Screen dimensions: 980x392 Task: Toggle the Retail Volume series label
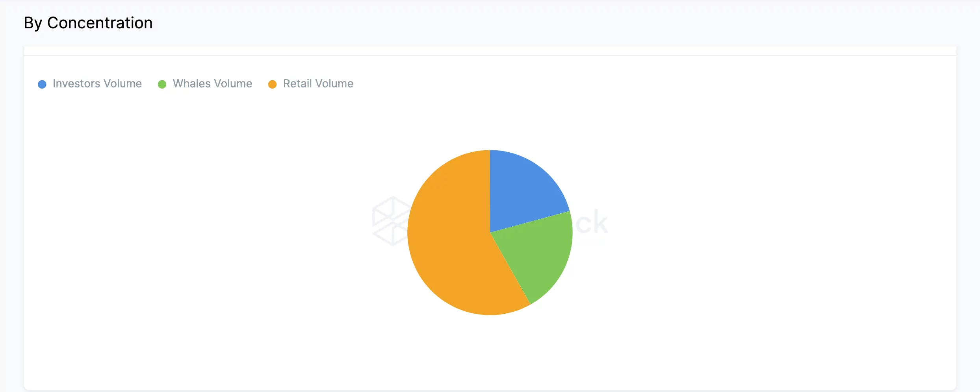click(318, 84)
